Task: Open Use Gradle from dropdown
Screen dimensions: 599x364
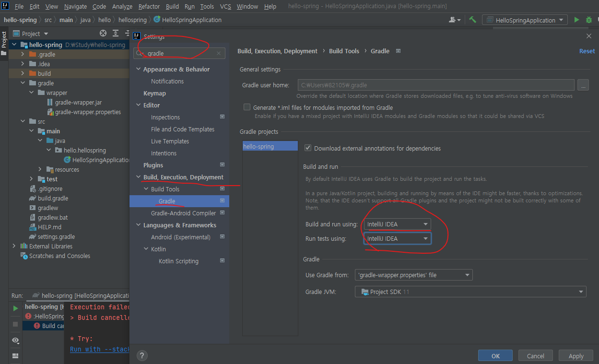Action: point(414,275)
